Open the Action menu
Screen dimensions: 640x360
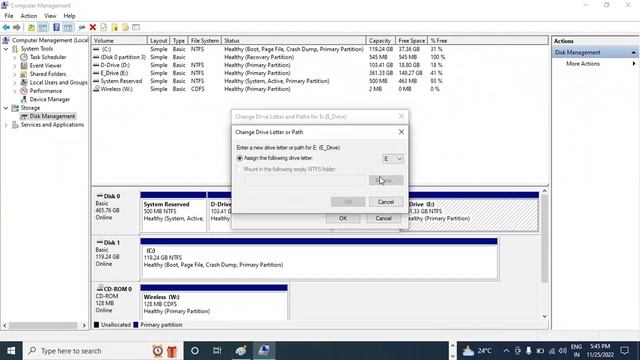(x=29, y=16)
